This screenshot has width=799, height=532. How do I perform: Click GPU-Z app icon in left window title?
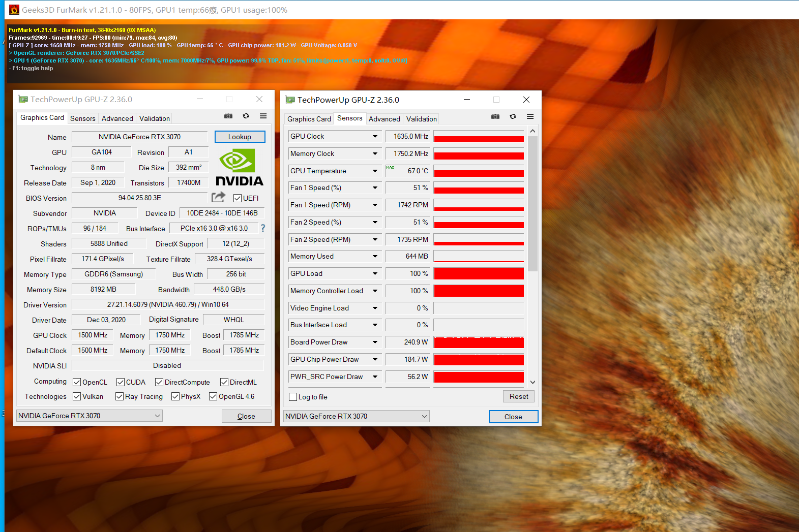[x=23, y=99]
